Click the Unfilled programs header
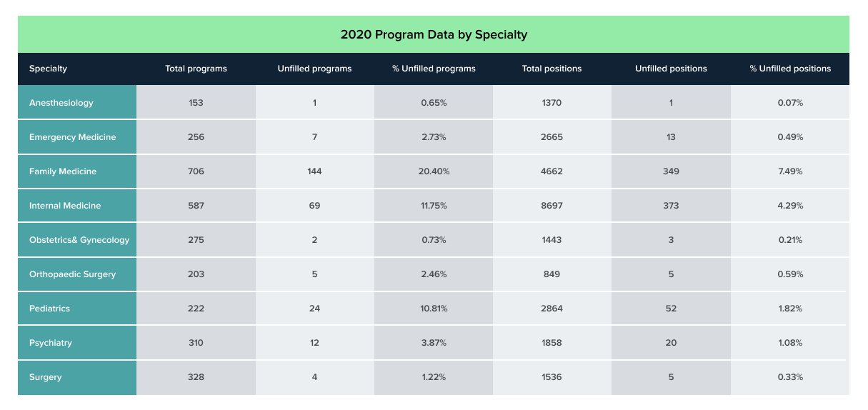 [x=314, y=69]
